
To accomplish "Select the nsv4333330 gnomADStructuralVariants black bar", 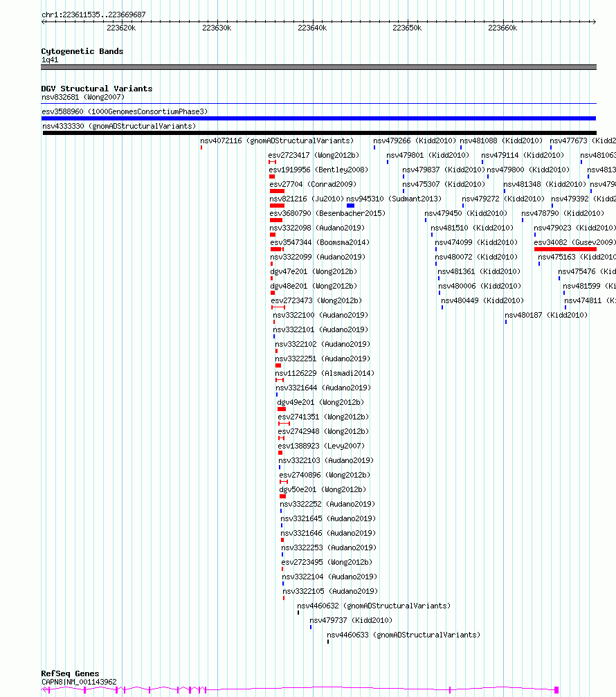I will pyautogui.click(x=320, y=133).
